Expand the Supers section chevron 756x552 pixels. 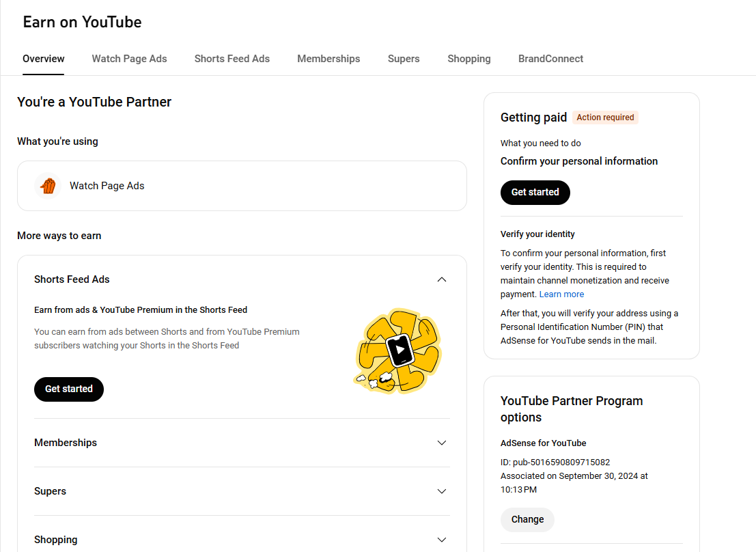(442, 491)
